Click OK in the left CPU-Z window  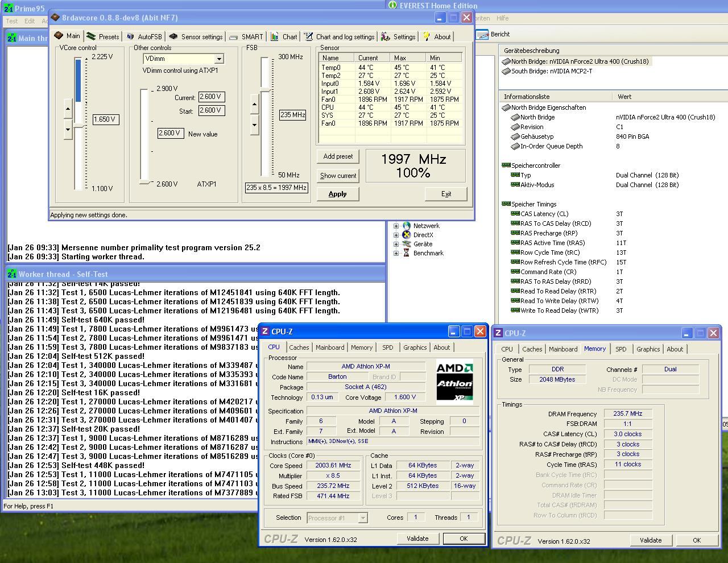[464, 539]
